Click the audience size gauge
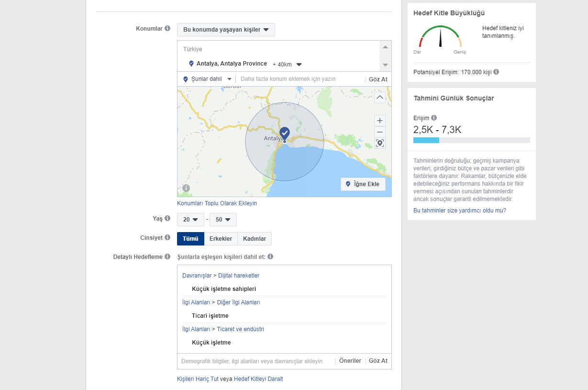The width and height of the screenshot is (588, 390). [440, 37]
